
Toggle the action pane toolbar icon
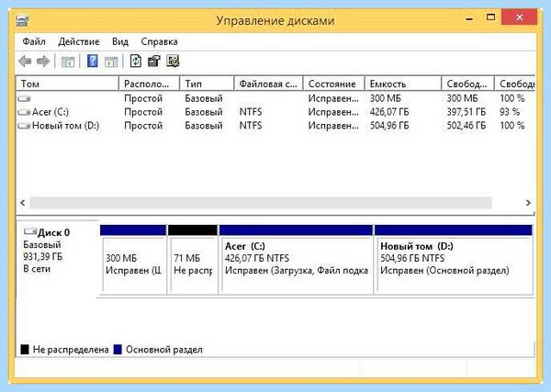[111, 62]
